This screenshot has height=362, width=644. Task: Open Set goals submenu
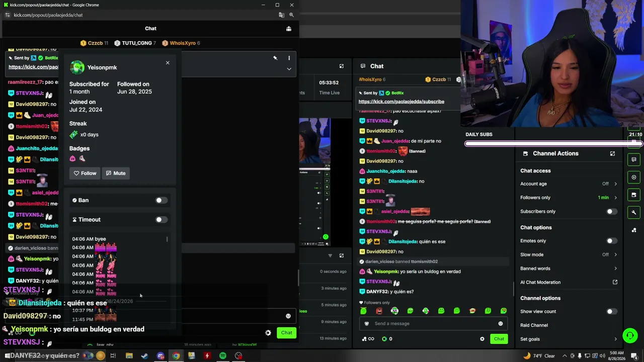click(569, 339)
